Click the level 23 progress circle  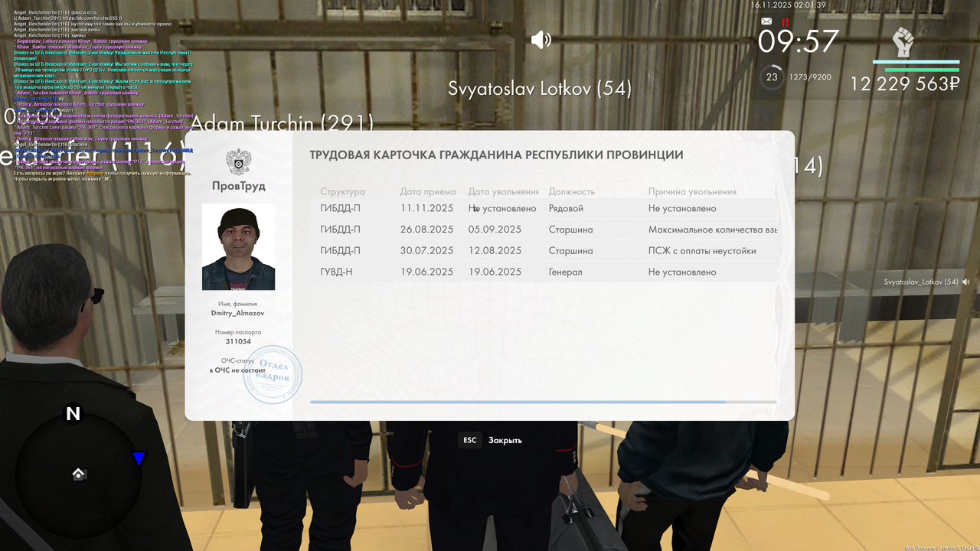pos(772,77)
